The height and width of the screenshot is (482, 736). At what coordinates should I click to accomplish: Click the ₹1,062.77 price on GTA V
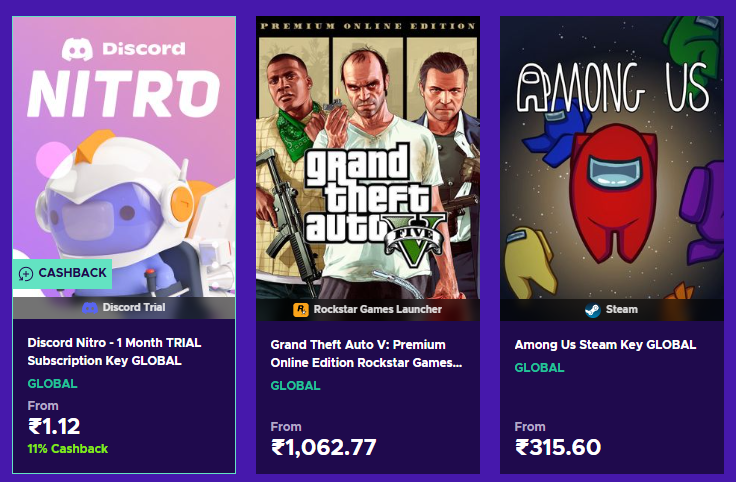point(323,447)
